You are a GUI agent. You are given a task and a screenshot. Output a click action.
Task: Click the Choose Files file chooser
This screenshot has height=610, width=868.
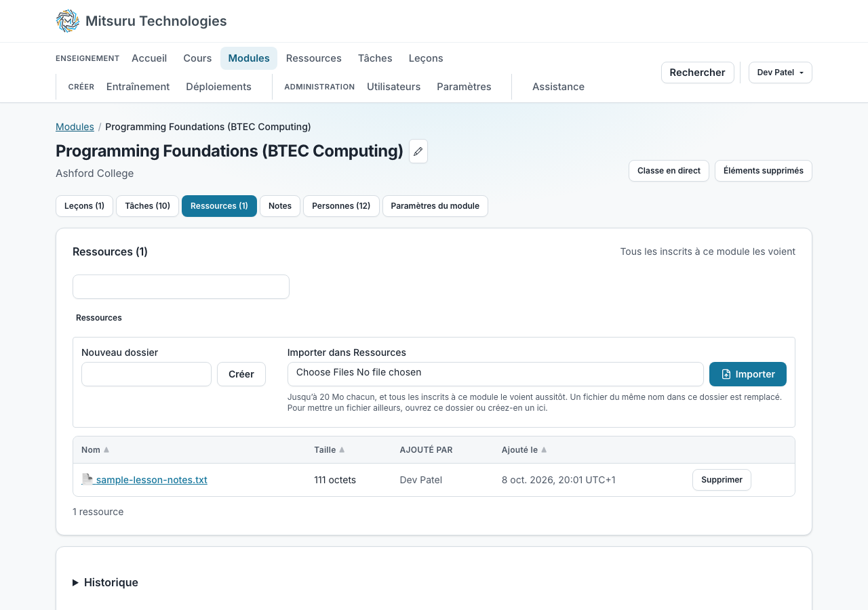pos(496,374)
